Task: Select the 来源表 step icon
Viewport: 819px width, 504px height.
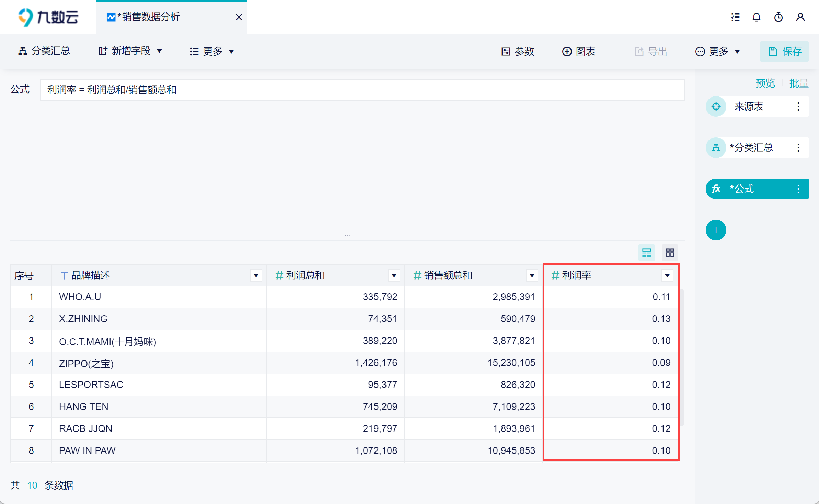Action: [x=716, y=106]
